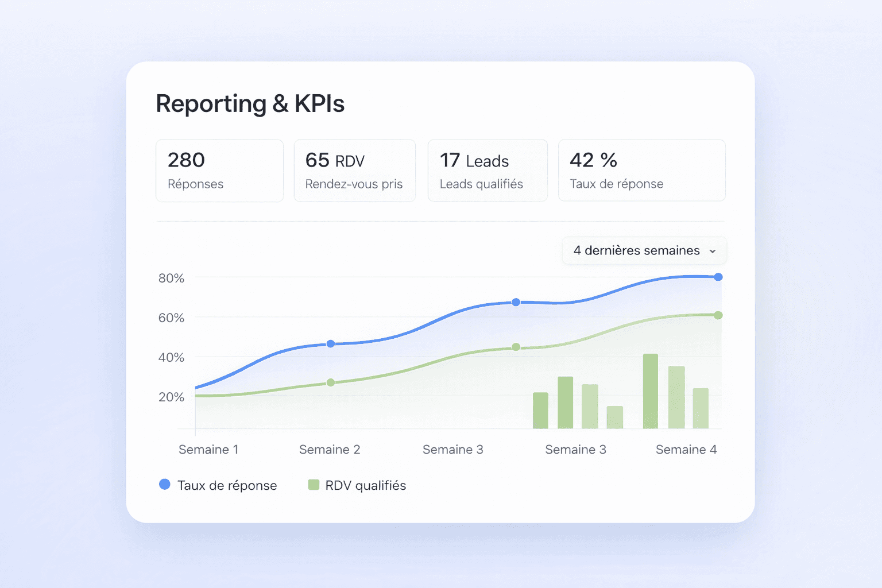Click the blue data point at 80%
The height and width of the screenshot is (588, 882).
click(718, 277)
